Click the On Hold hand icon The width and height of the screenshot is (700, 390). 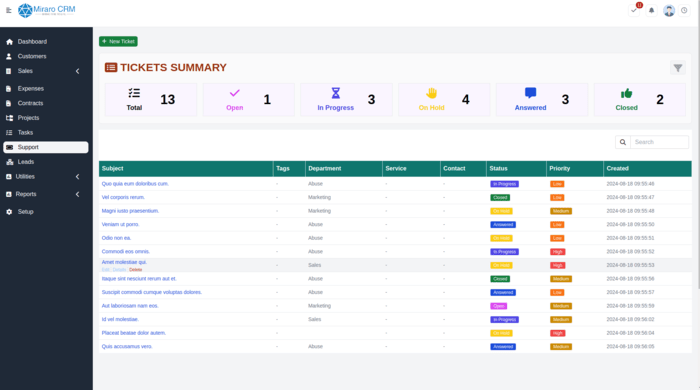pyautogui.click(x=431, y=93)
